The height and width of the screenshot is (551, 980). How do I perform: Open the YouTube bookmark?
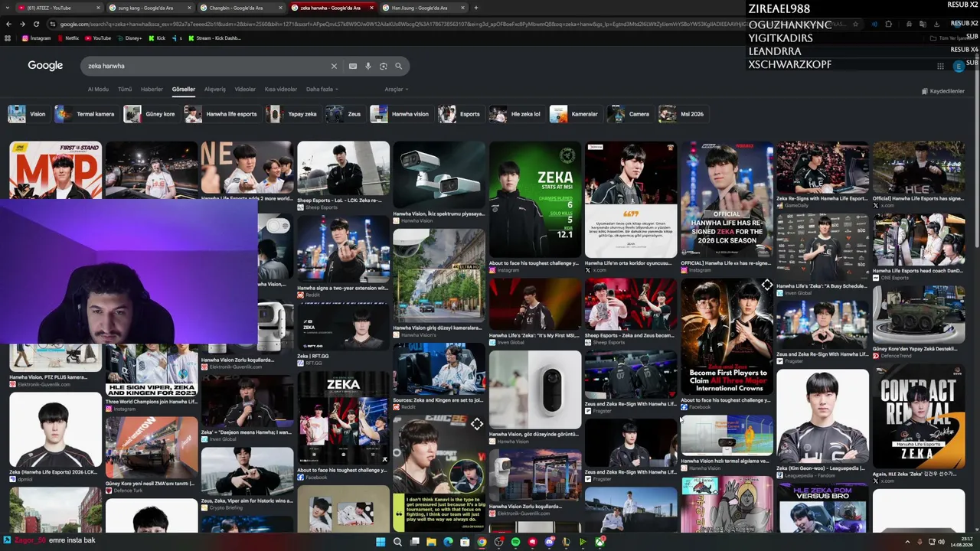pyautogui.click(x=97, y=38)
